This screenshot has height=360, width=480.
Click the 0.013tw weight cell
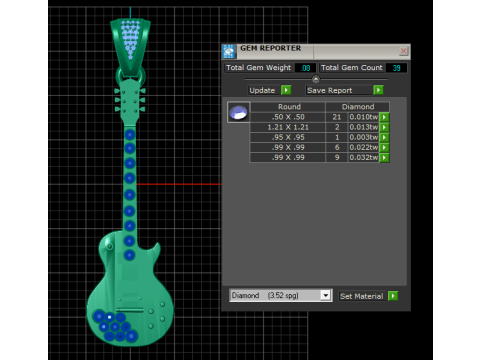364,127
